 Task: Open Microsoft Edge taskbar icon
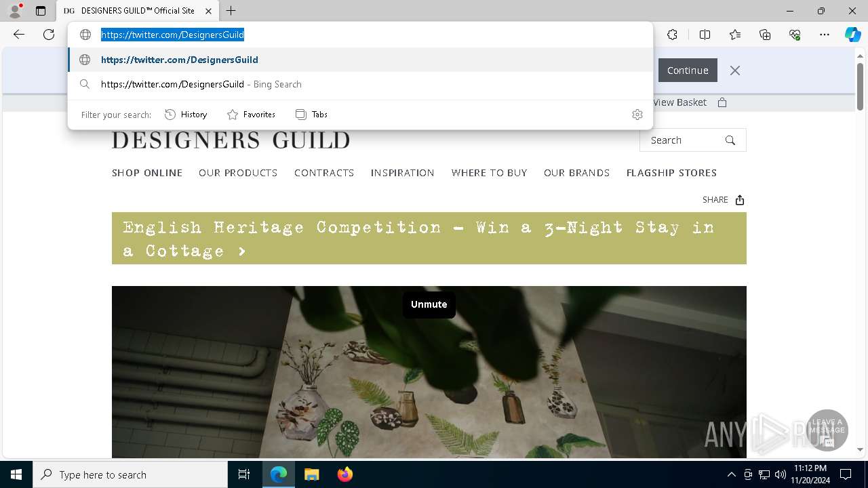pos(279,474)
